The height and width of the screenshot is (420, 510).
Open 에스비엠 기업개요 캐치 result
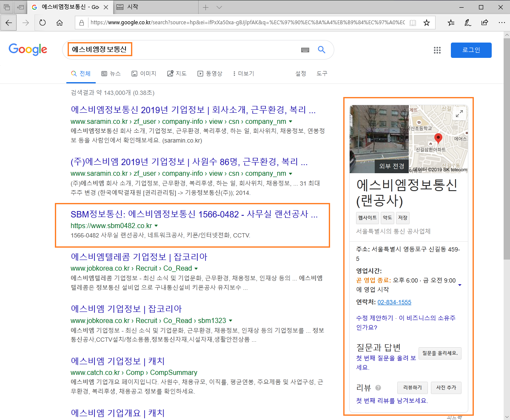[118, 413]
